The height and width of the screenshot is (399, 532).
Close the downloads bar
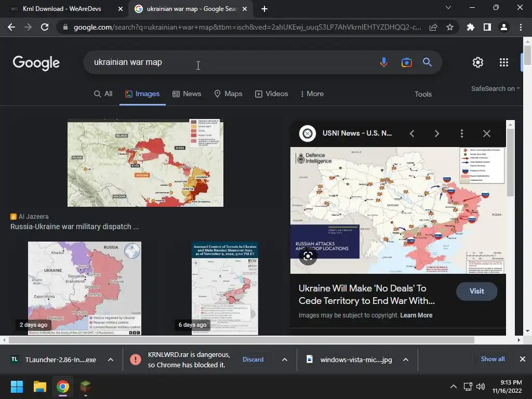click(523, 359)
